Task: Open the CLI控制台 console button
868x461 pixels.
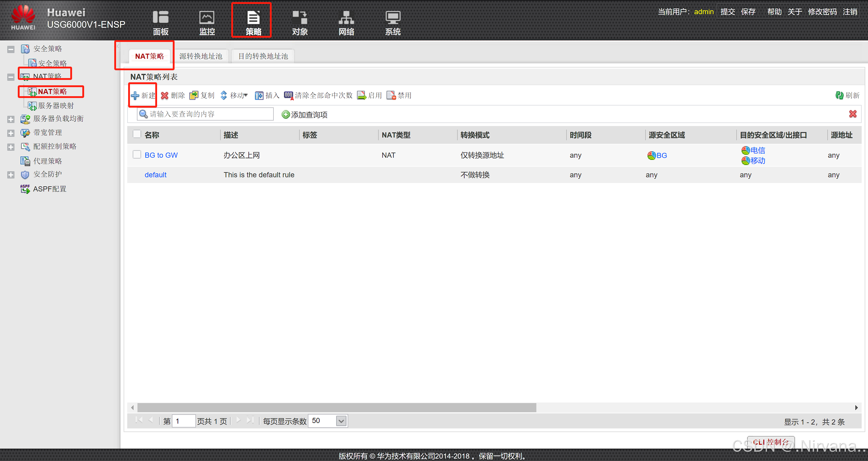Action: coord(771,442)
